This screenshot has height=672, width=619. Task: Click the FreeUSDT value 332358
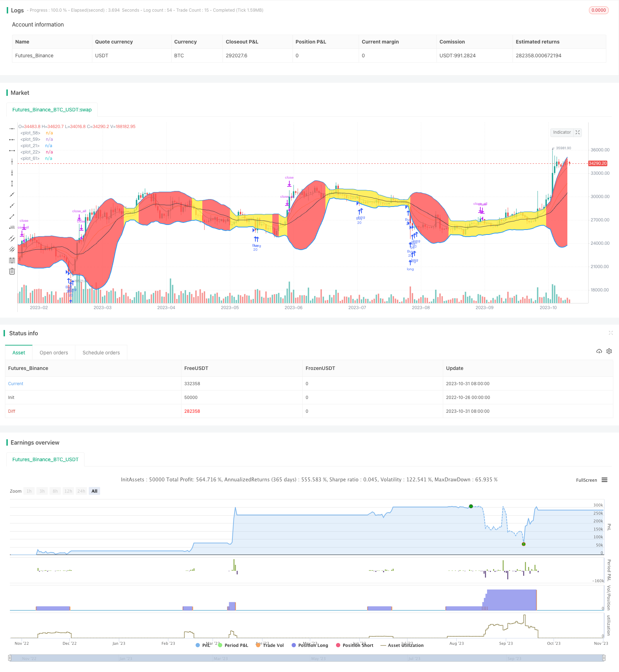tap(192, 383)
